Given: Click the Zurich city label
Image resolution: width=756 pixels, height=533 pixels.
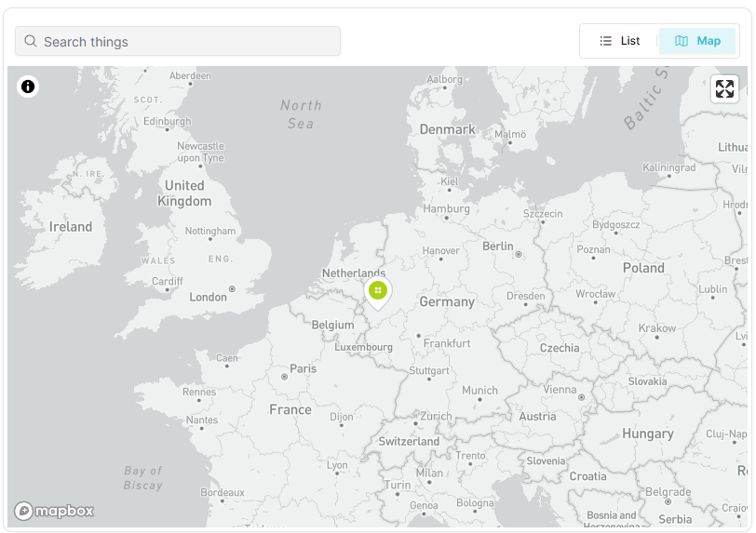Looking at the screenshot, I should (437, 416).
